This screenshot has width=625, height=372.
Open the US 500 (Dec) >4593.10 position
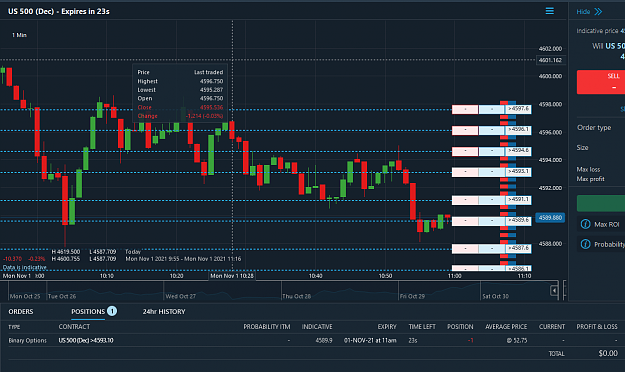pyautogui.click(x=86, y=341)
